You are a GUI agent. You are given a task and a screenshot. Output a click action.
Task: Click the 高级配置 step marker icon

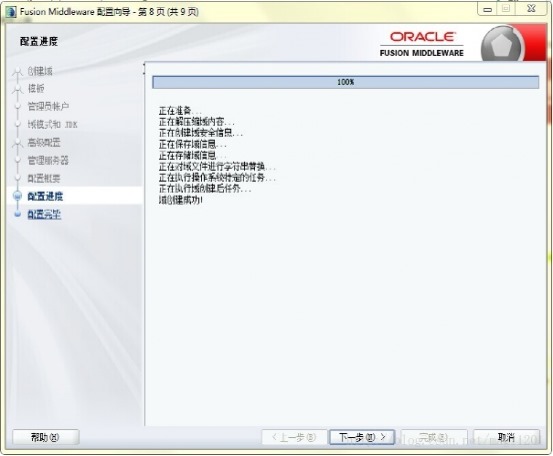17,143
